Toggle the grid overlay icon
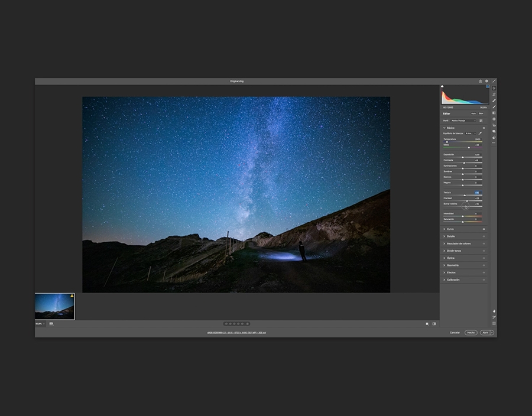The width and height of the screenshot is (532, 416). 494,323
